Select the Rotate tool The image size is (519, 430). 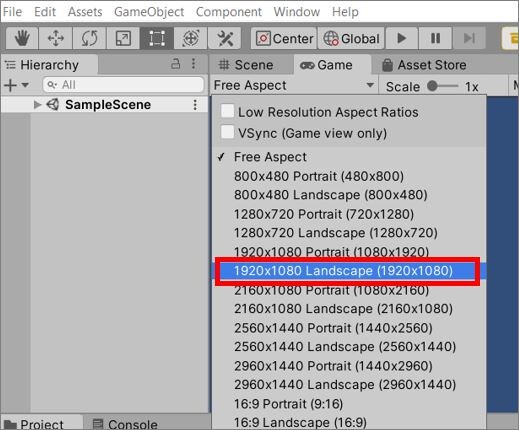tap(89, 38)
